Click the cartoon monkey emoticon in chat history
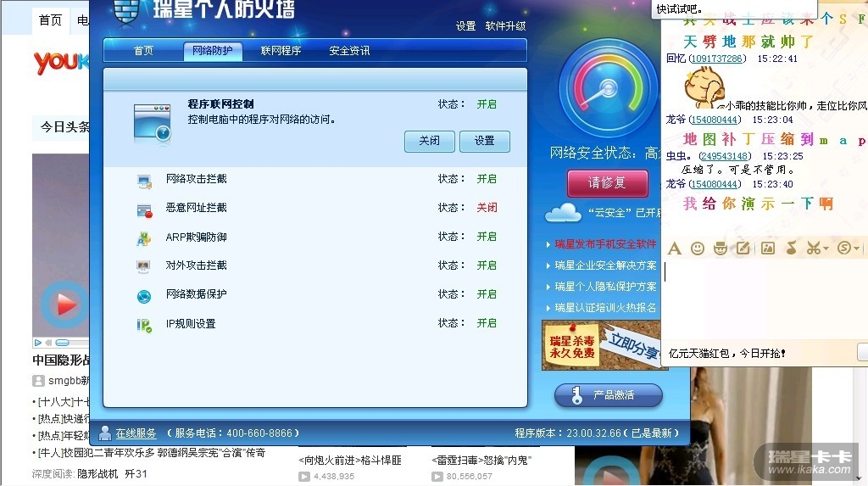 click(x=703, y=87)
